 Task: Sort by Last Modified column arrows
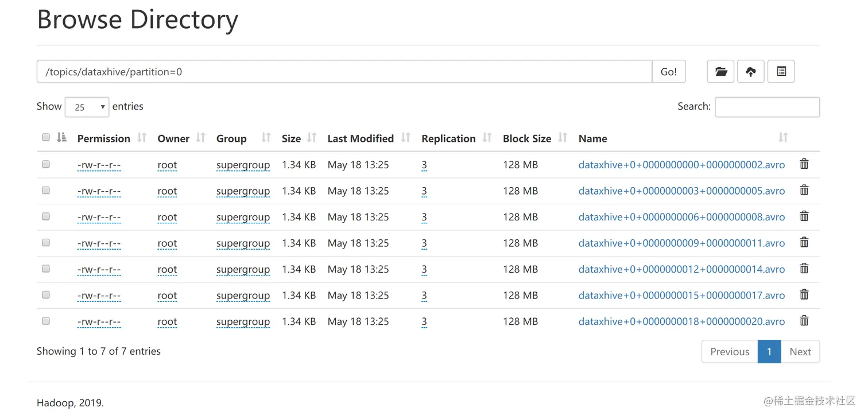[x=406, y=138]
